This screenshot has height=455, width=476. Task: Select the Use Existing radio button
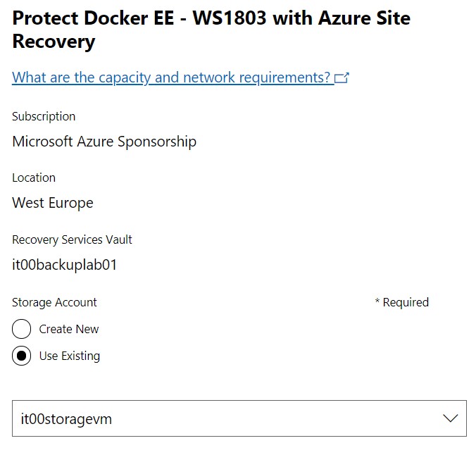click(21, 356)
